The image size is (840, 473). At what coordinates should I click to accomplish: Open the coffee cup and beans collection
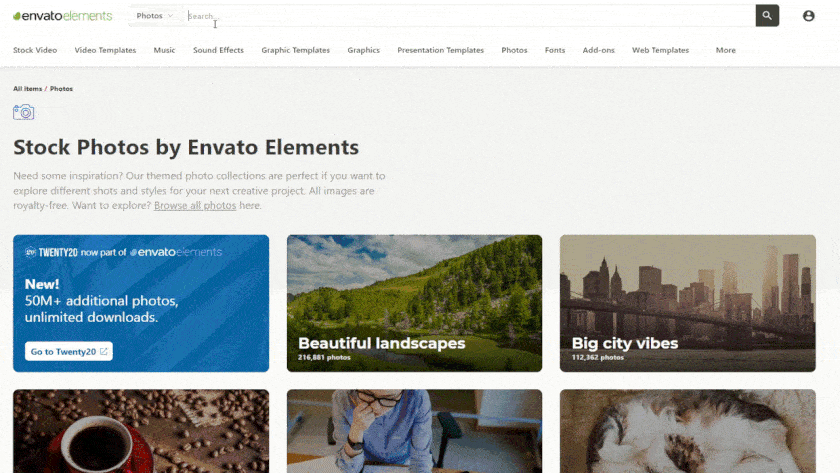tap(141, 431)
